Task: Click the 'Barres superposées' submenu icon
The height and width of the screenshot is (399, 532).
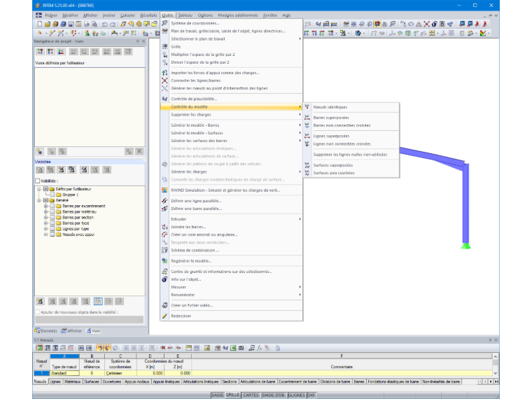Action: pos(307,118)
